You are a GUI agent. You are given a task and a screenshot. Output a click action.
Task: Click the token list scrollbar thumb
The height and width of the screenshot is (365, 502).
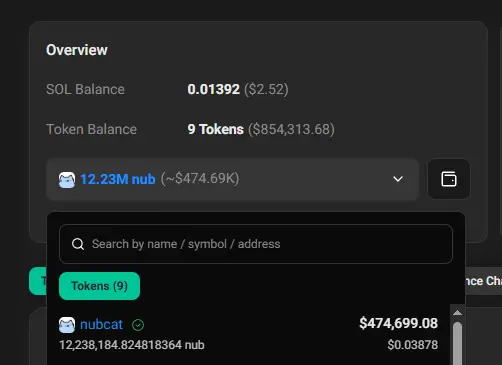click(x=458, y=343)
